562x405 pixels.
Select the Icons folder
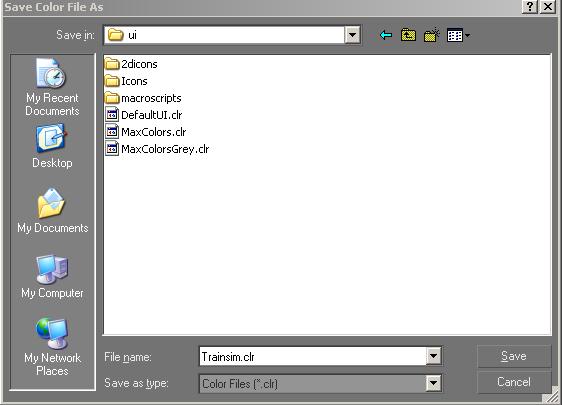[126, 81]
